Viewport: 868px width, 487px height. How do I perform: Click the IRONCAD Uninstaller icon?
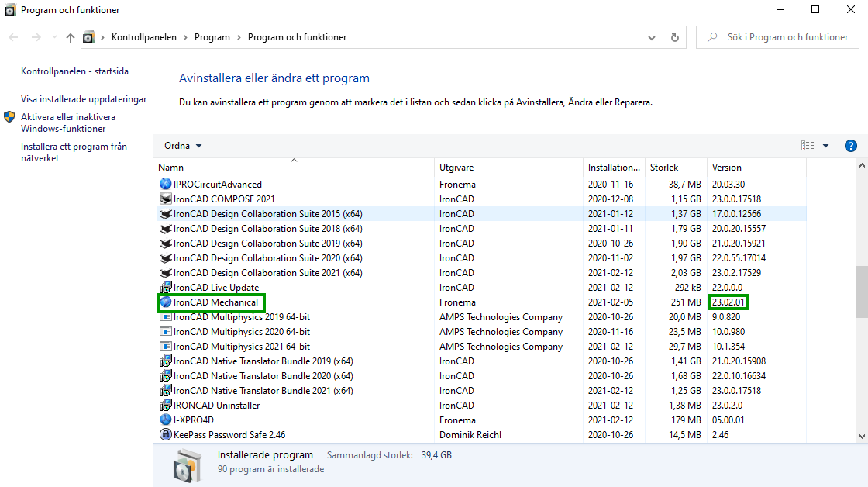pos(166,405)
